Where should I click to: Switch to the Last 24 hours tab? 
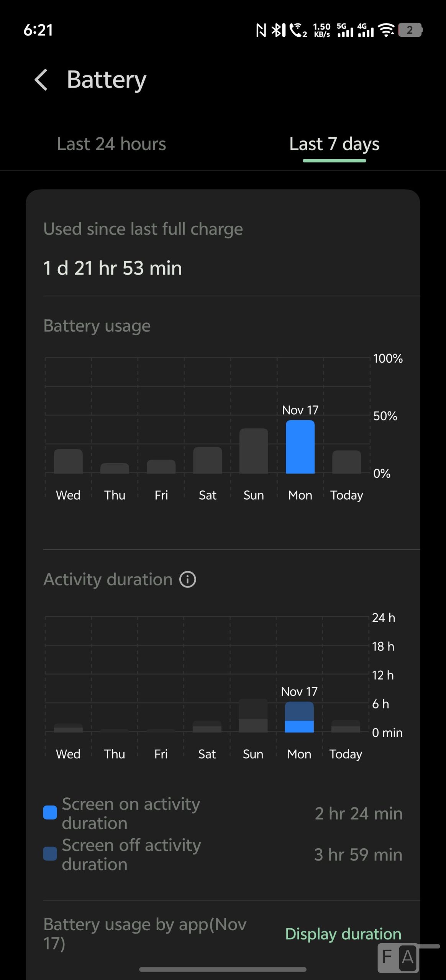(111, 144)
